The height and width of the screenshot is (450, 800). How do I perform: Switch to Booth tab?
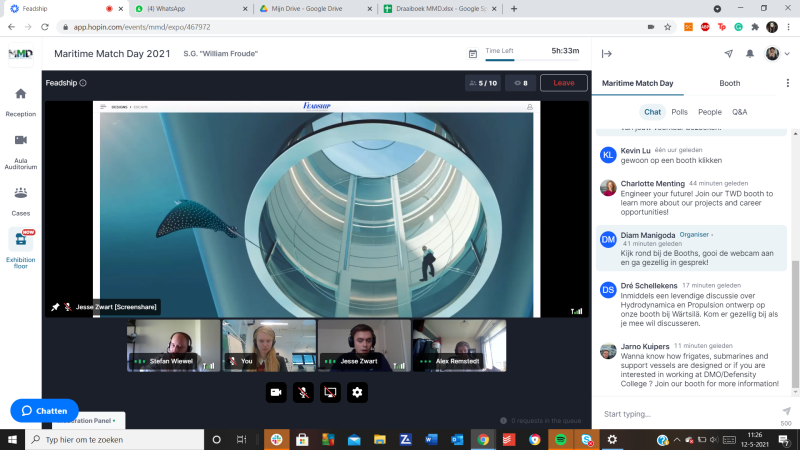(x=730, y=83)
